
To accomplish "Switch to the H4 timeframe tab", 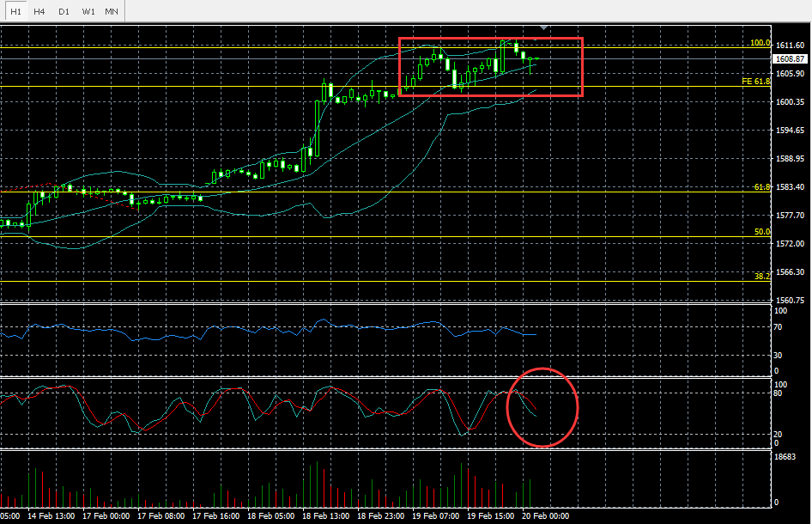I will [39, 11].
